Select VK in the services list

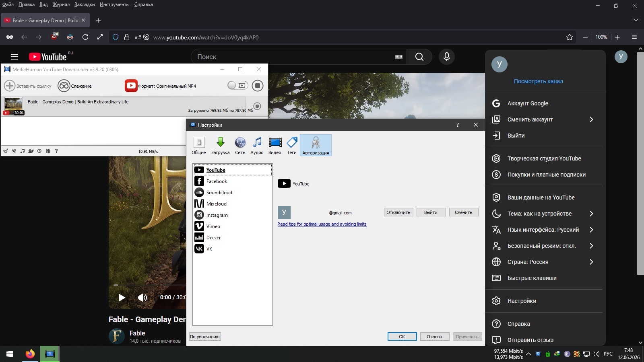click(x=233, y=249)
